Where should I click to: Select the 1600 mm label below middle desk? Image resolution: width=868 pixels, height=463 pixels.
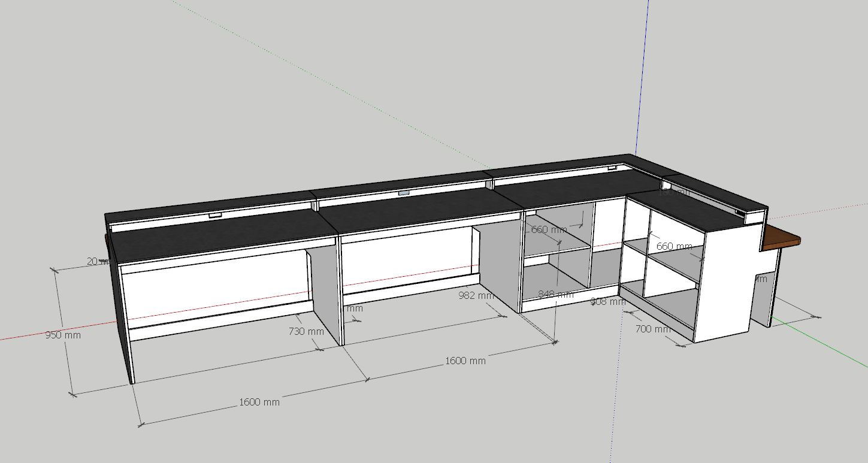(465, 361)
